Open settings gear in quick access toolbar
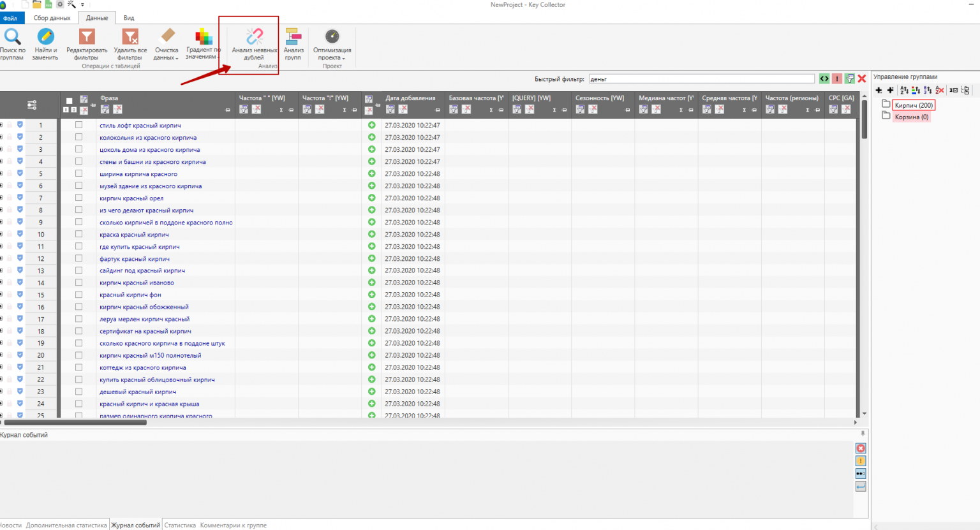This screenshot has height=530, width=980. pos(60,4)
